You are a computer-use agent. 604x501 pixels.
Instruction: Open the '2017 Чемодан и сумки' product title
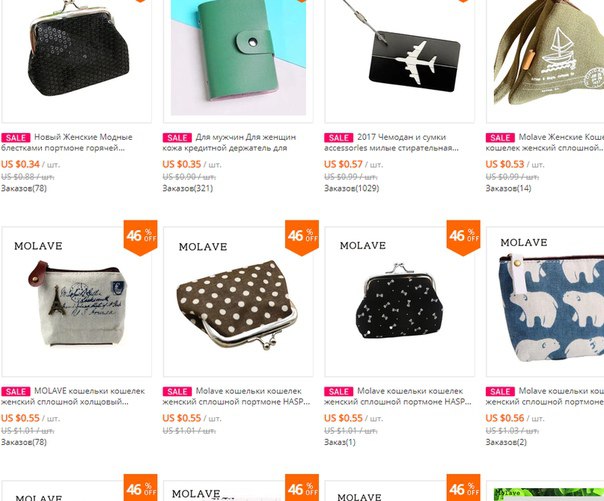tap(401, 137)
